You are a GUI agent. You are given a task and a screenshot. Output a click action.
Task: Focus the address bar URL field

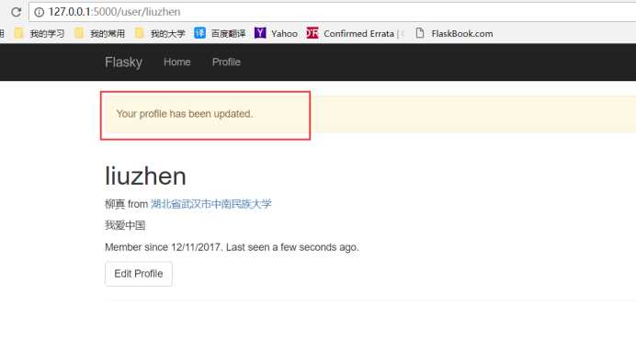pyautogui.click(x=332, y=12)
